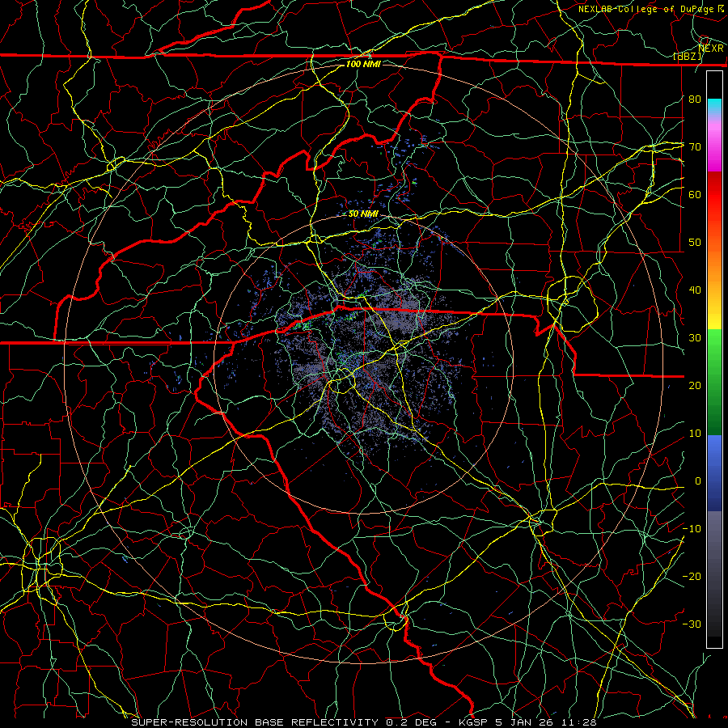
Task: Click the 100 NMI range ring label
Action: (363, 64)
